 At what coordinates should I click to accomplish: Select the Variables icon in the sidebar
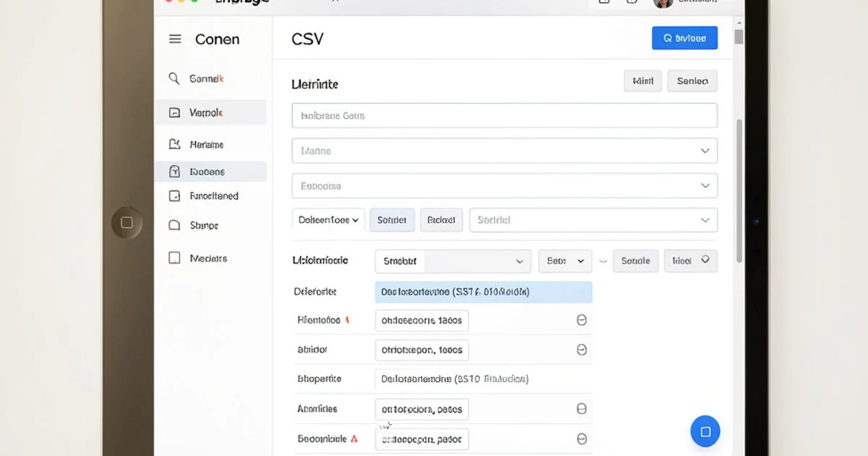point(174,112)
